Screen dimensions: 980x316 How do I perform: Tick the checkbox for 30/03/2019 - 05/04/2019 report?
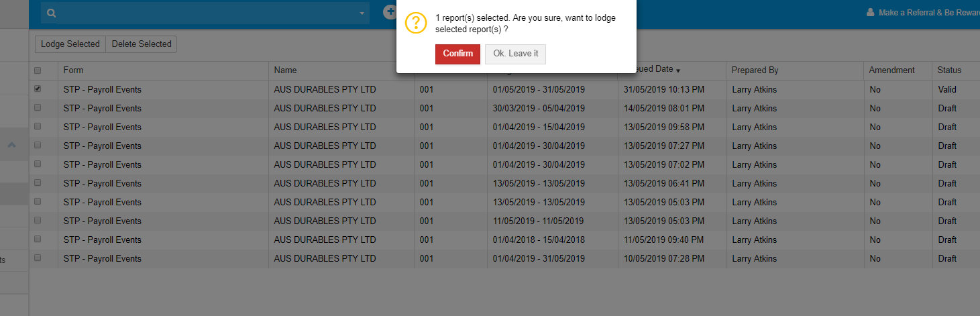tap(38, 108)
